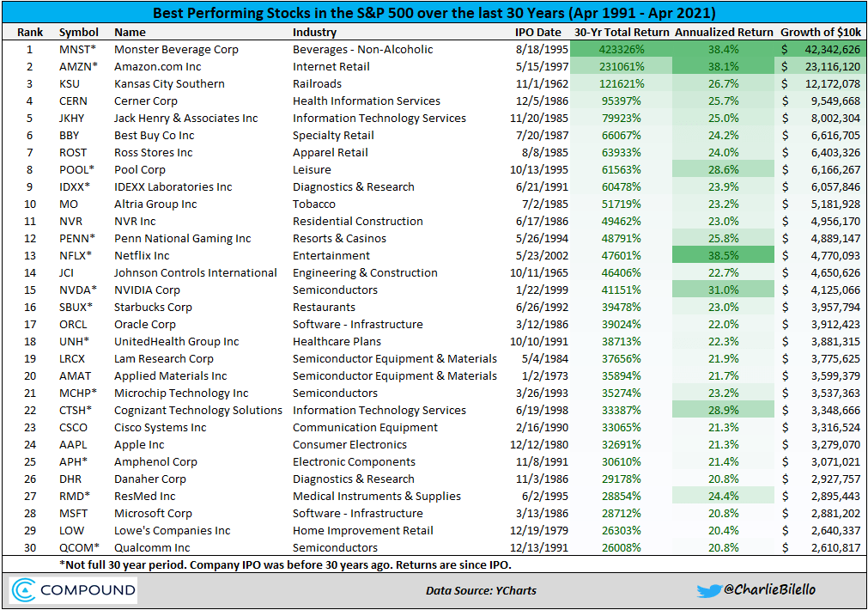Select the MNST* ticker symbol
The height and width of the screenshot is (610, 868).
pos(78,49)
